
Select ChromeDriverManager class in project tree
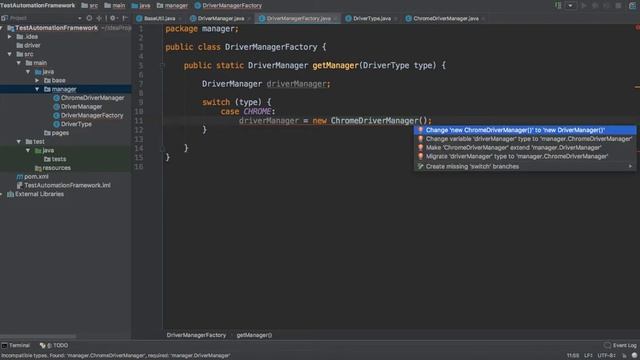92,98
